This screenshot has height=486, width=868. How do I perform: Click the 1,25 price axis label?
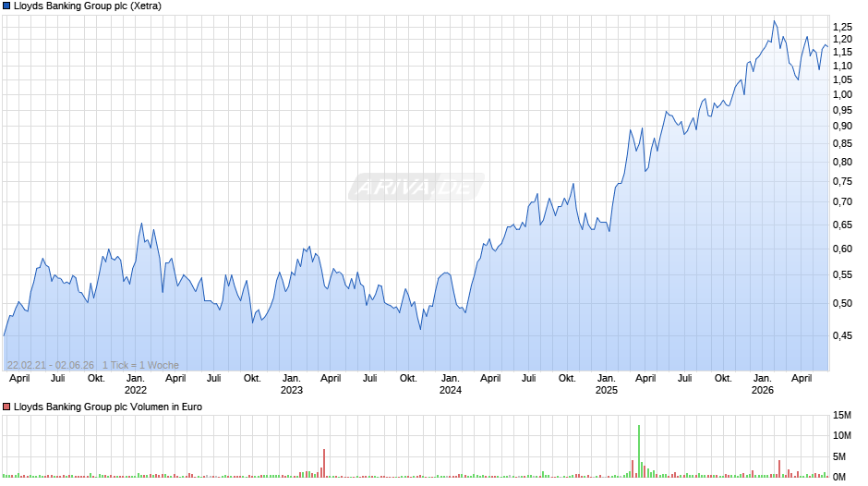pos(842,27)
